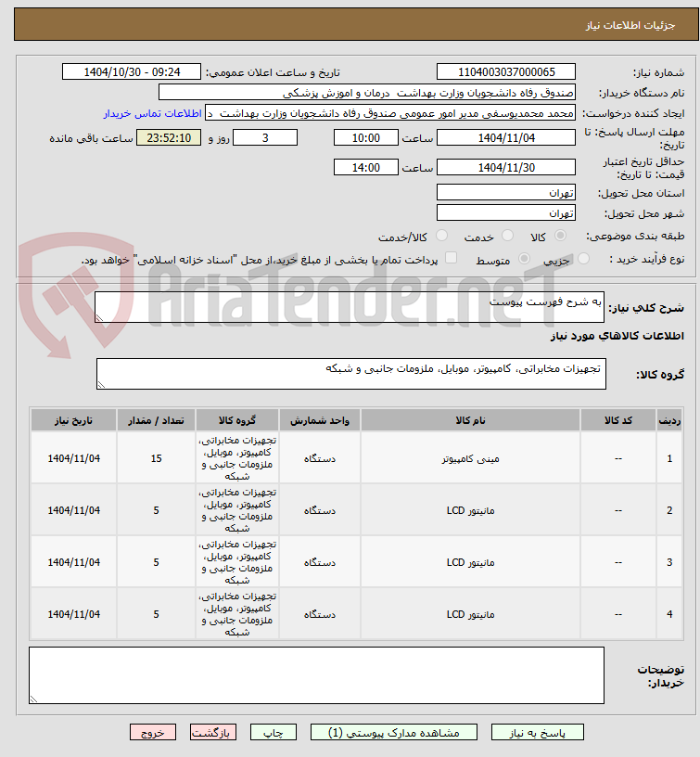The image size is (700, 757).
Task: Click the تاریخ نیاز column header
Action: click(73, 420)
